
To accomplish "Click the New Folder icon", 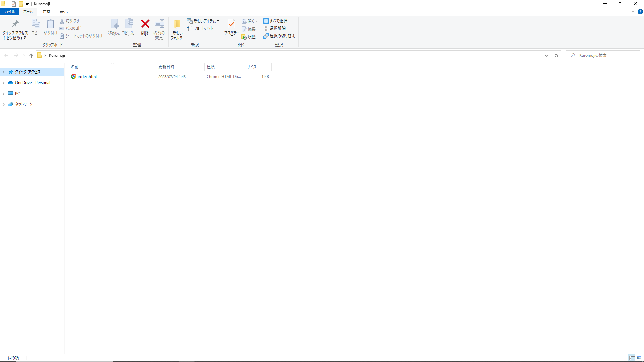I will [177, 24].
